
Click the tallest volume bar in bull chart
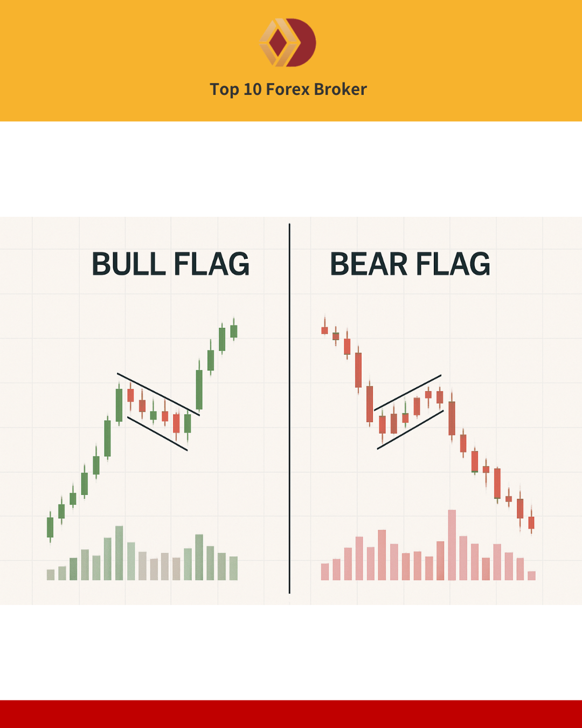point(119,553)
